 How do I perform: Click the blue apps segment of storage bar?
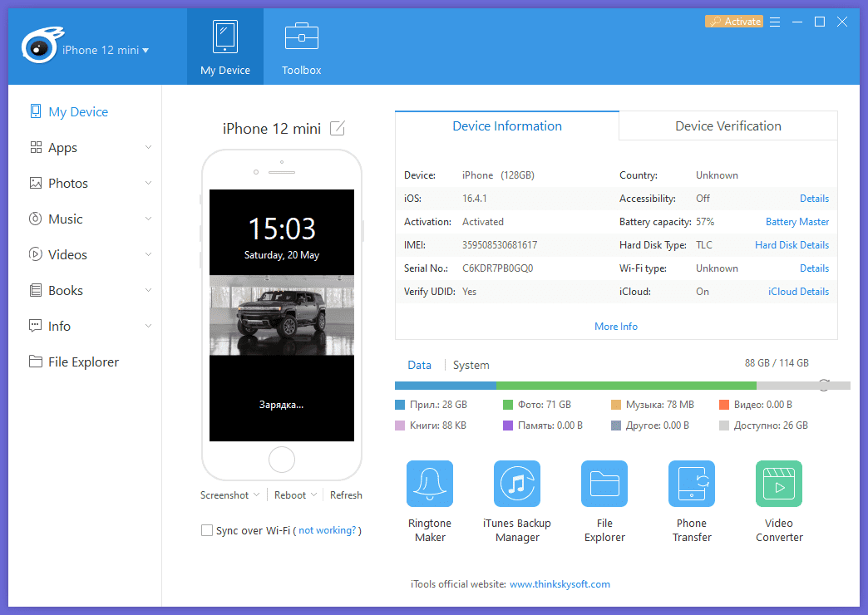coord(446,386)
